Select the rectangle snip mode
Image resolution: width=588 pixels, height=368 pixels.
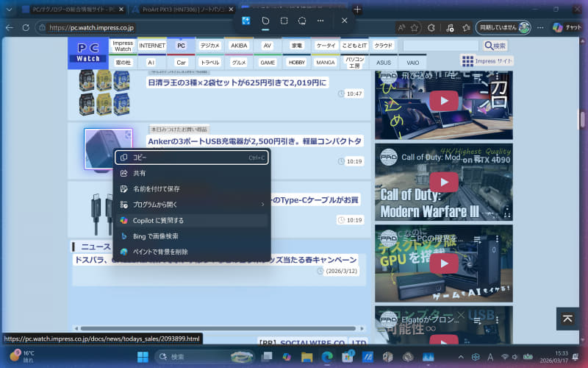click(284, 21)
